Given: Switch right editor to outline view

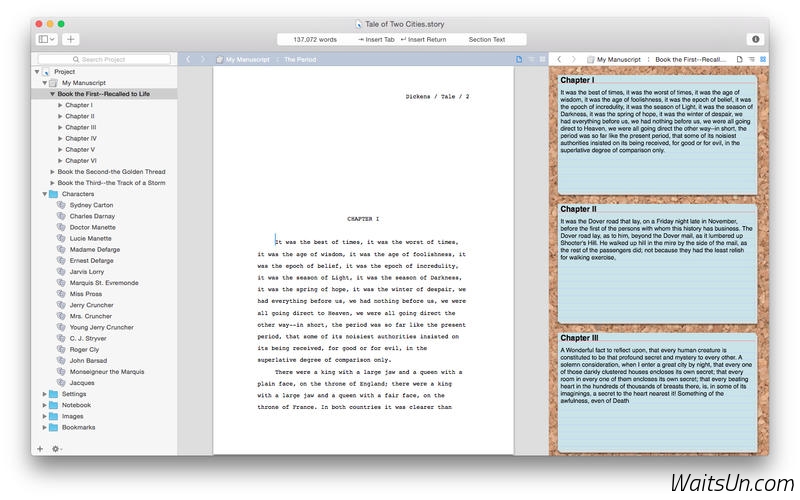Looking at the screenshot, I should [x=752, y=59].
